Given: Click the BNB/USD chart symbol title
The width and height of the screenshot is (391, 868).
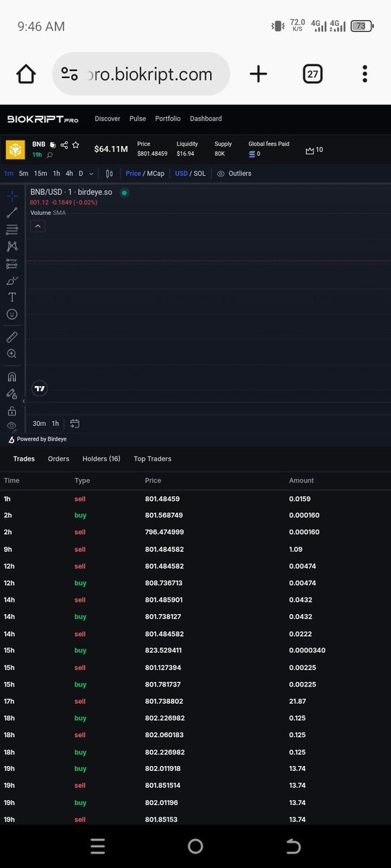Looking at the screenshot, I should point(71,192).
